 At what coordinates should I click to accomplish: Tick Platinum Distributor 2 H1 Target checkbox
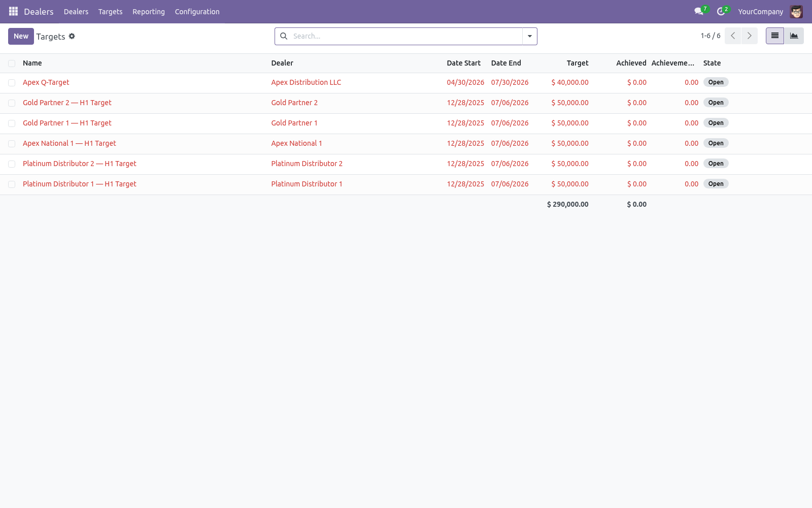[x=12, y=164]
